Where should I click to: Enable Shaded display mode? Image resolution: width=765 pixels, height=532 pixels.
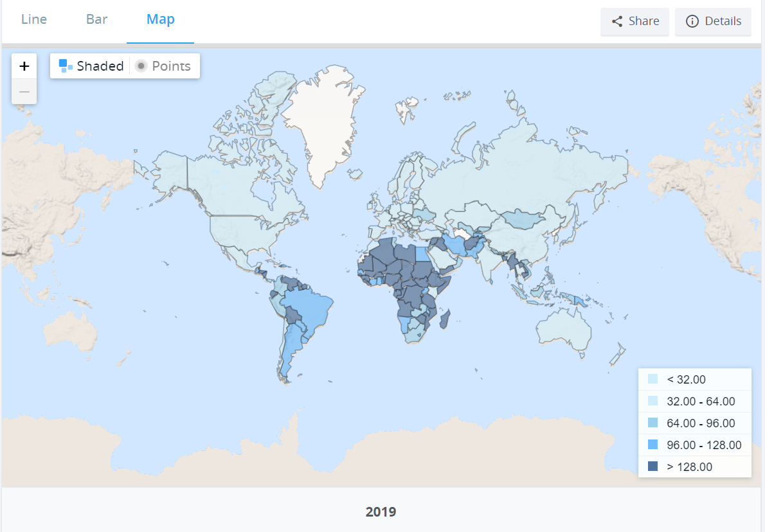(90, 66)
